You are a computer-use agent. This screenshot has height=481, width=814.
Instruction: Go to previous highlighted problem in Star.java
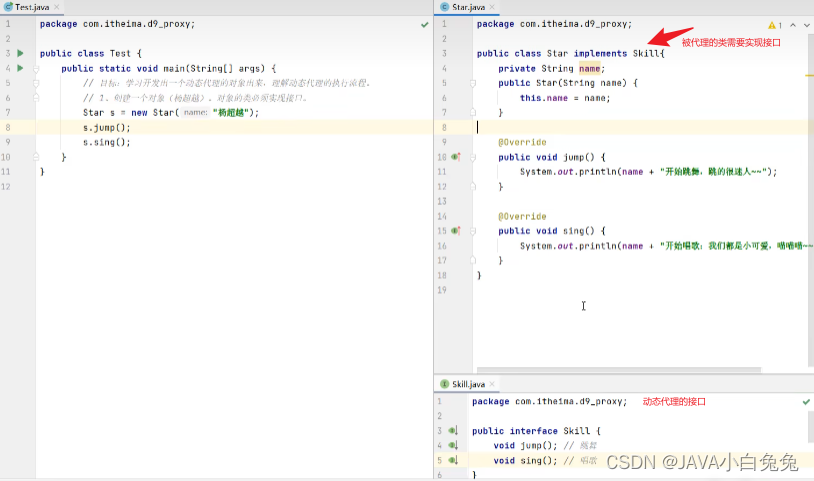(x=793, y=25)
